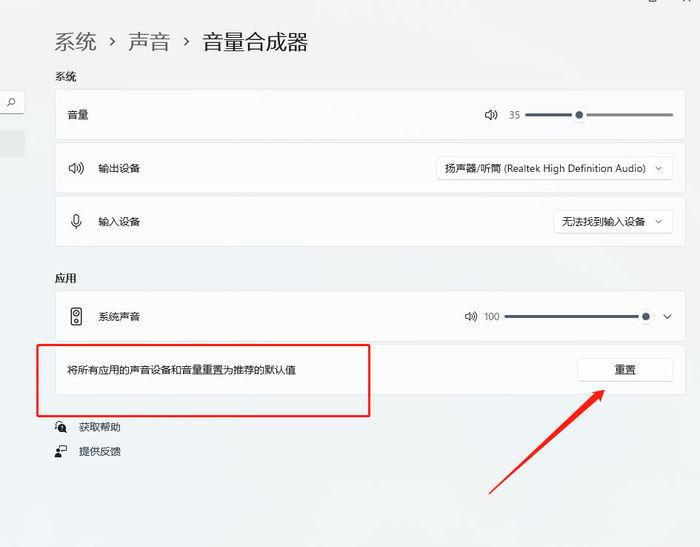Click the 获取帮助 icon
This screenshot has width=700, height=547.
pyautogui.click(x=61, y=427)
